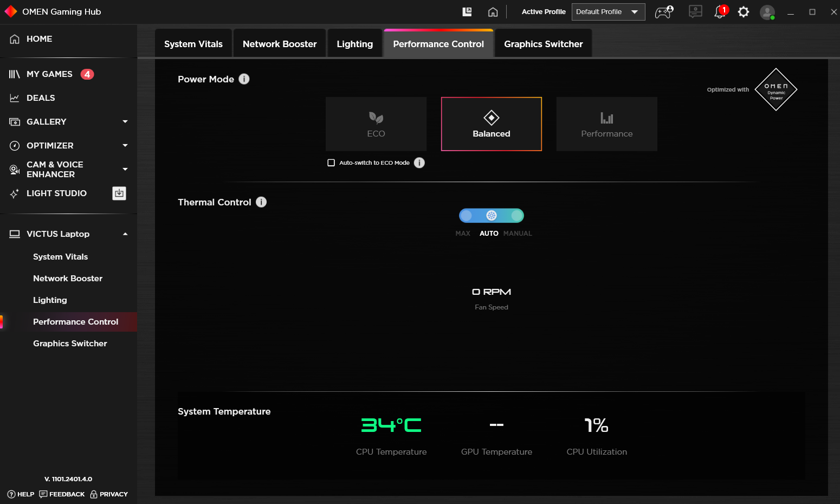Select the ECO power mode
840x504 pixels.
[376, 124]
